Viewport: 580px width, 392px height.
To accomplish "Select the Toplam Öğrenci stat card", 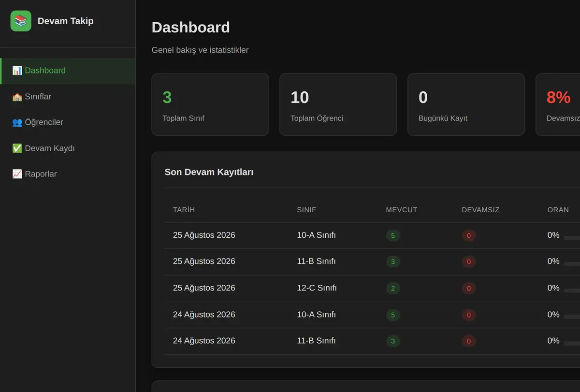I will click(338, 104).
